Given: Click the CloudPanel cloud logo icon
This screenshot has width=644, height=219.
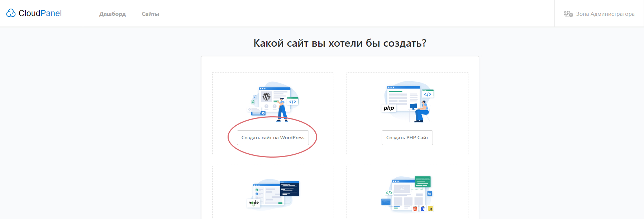Looking at the screenshot, I should point(11,13).
